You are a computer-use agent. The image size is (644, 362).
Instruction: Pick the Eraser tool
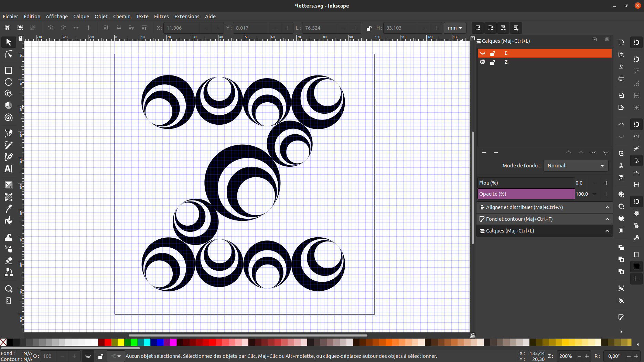pos(9,260)
